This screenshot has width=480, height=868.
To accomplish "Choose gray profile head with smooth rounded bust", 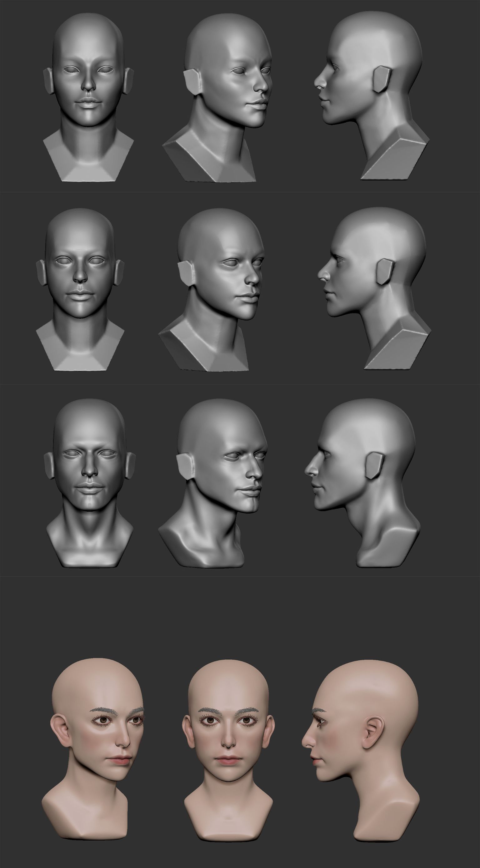I will [363, 483].
